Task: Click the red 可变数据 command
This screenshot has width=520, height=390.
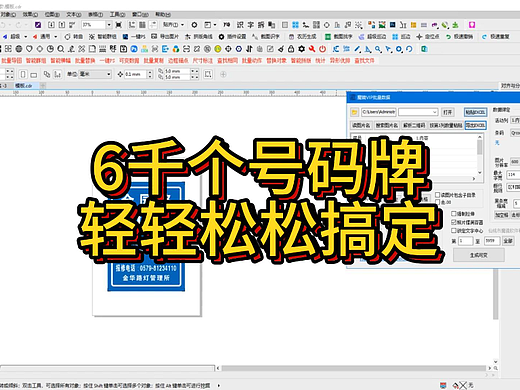Action: click(129, 61)
